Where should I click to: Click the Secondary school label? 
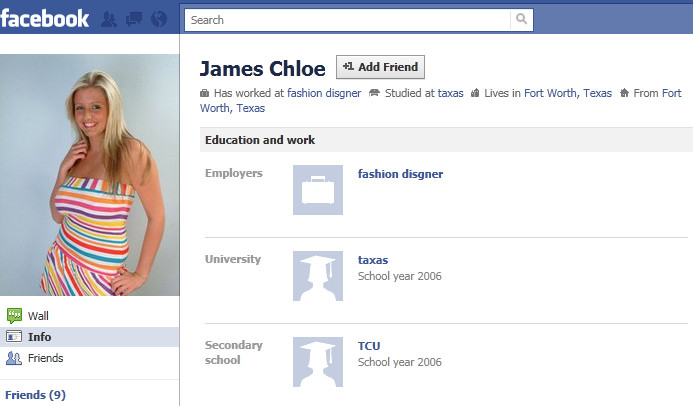pyautogui.click(x=234, y=353)
